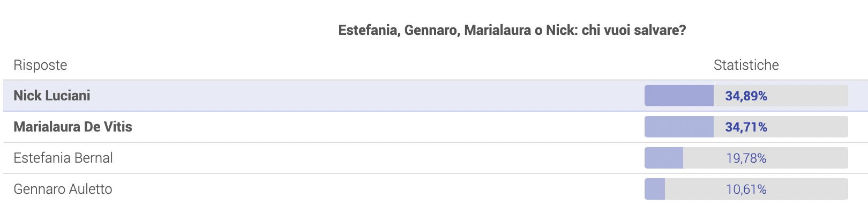Click the gray unfilled end of Nick Luciani's bar
Image resolution: width=868 pixels, height=204 pixels.
(x=809, y=96)
